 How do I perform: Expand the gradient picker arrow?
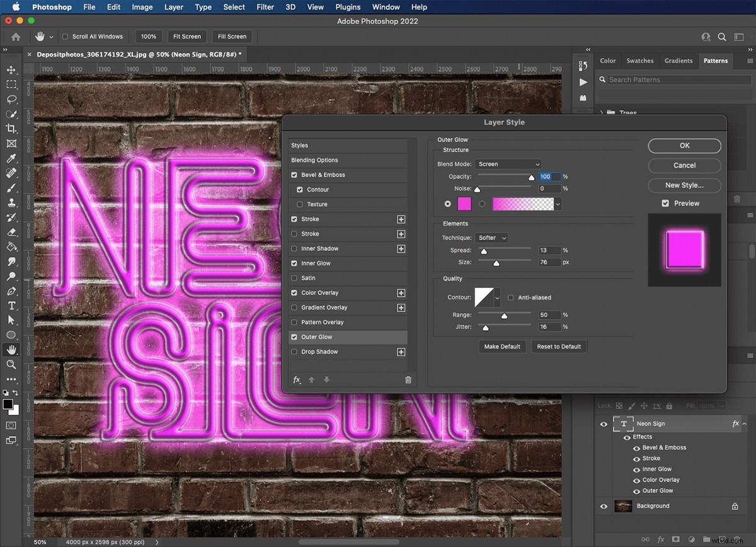pos(557,204)
